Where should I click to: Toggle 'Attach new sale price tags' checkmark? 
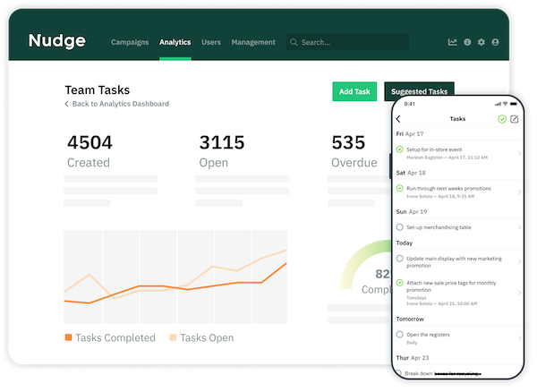[x=399, y=283]
